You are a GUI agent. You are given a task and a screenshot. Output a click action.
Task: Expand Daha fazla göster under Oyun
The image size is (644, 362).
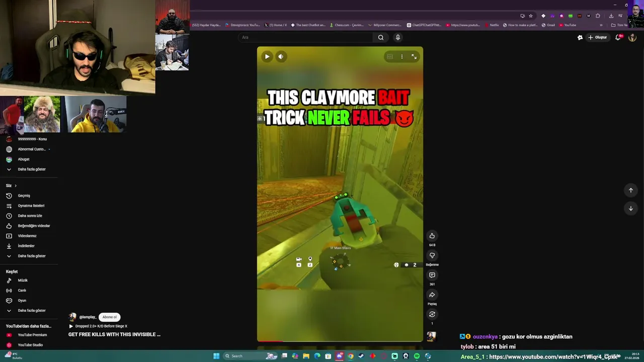pos(31,311)
